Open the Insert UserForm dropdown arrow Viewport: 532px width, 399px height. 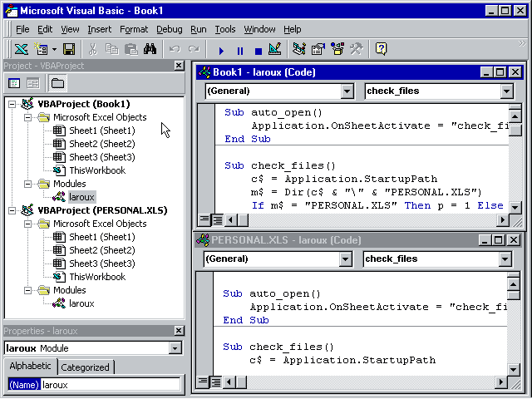[x=54, y=50]
